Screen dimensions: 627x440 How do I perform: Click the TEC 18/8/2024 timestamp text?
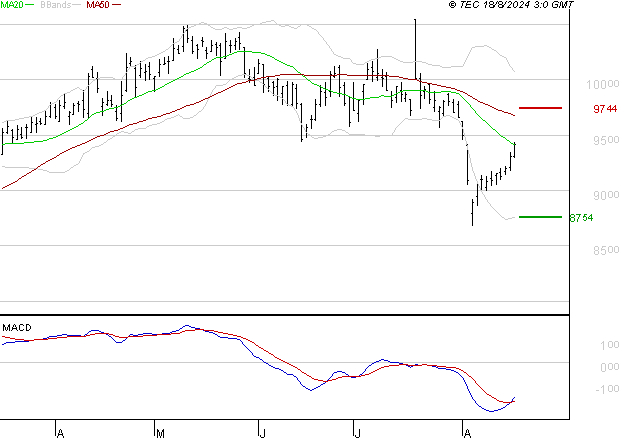coord(511,5)
